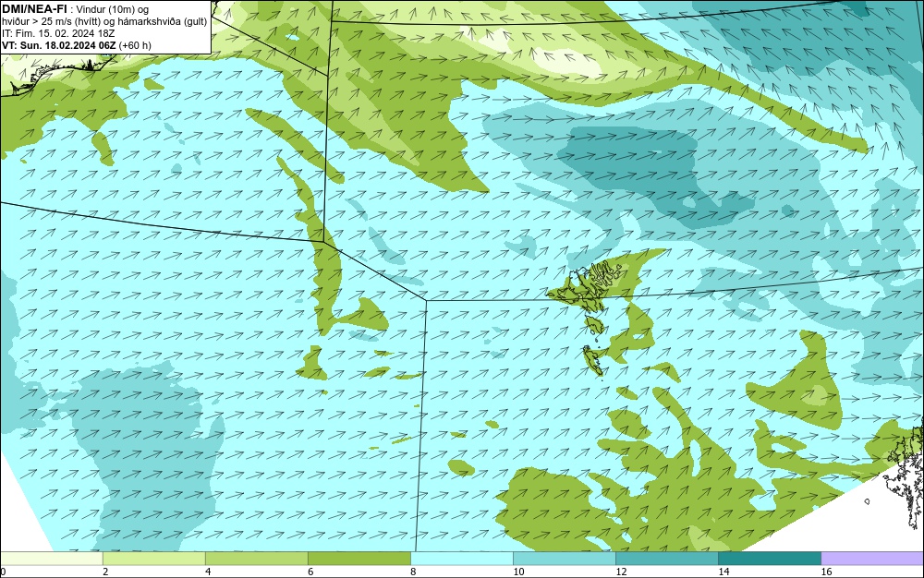Click the 'DMI/NEA-FI' title text
This screenshot has height=578, width=924.
pyautogui.click(x=34, y=9)
